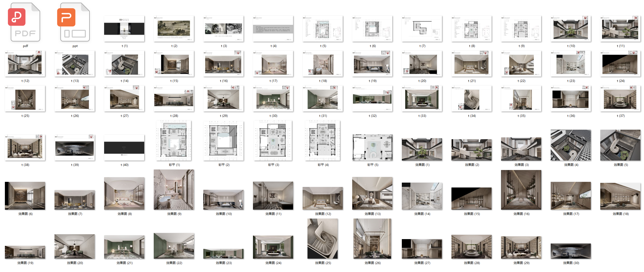The image size is (644, 272).
Task: Select staircase top view 效果图 (25)
Action: click(323, 239)
